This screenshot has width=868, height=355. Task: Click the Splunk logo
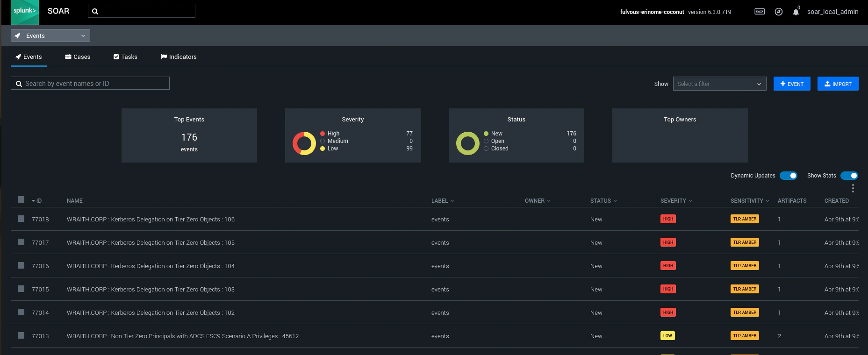point(25,12)
